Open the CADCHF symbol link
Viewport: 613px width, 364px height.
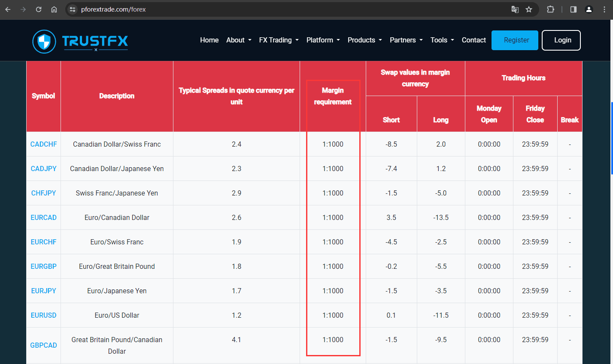43,144
